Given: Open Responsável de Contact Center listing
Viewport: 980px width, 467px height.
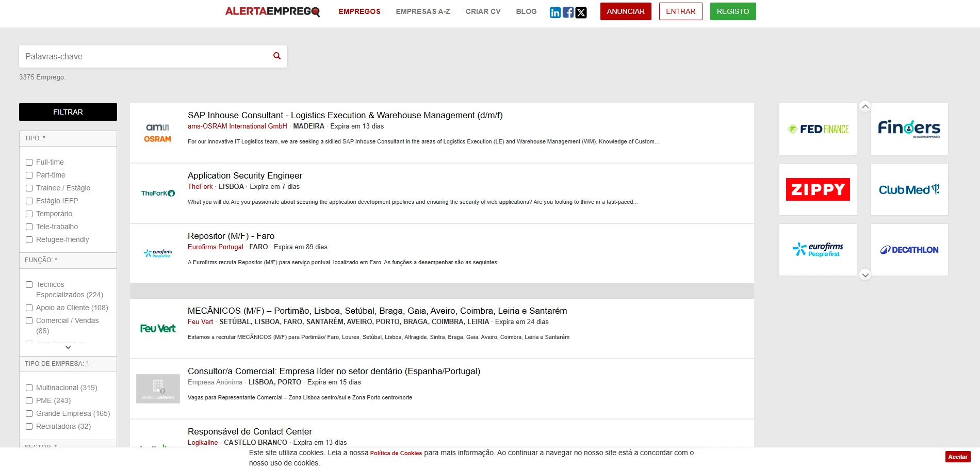Looking at the screenshot, I should (250, 432).
